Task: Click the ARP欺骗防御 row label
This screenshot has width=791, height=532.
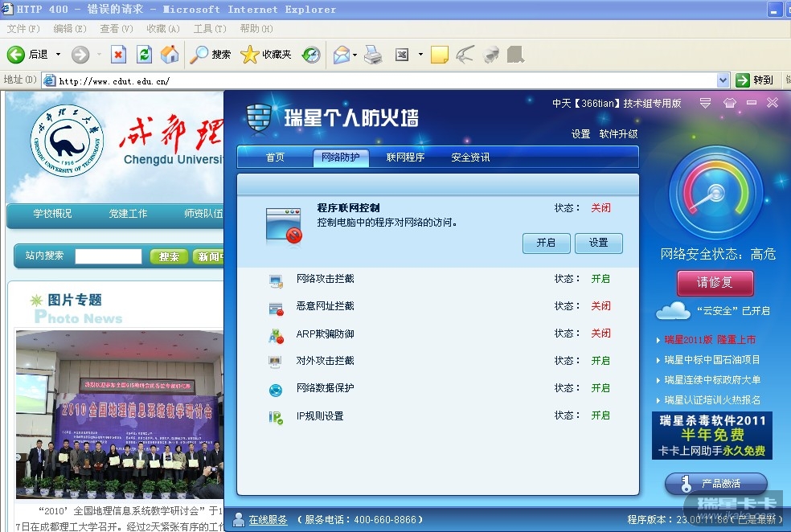Action: [x=325, y=334]
